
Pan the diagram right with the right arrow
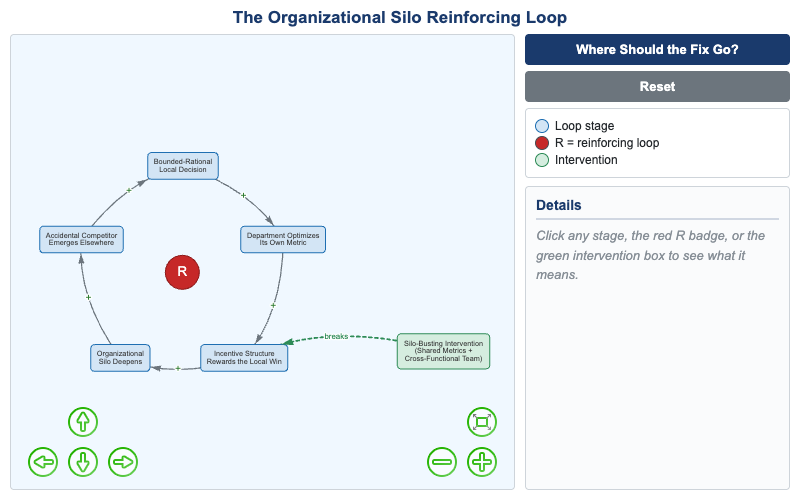pos(123,462)
